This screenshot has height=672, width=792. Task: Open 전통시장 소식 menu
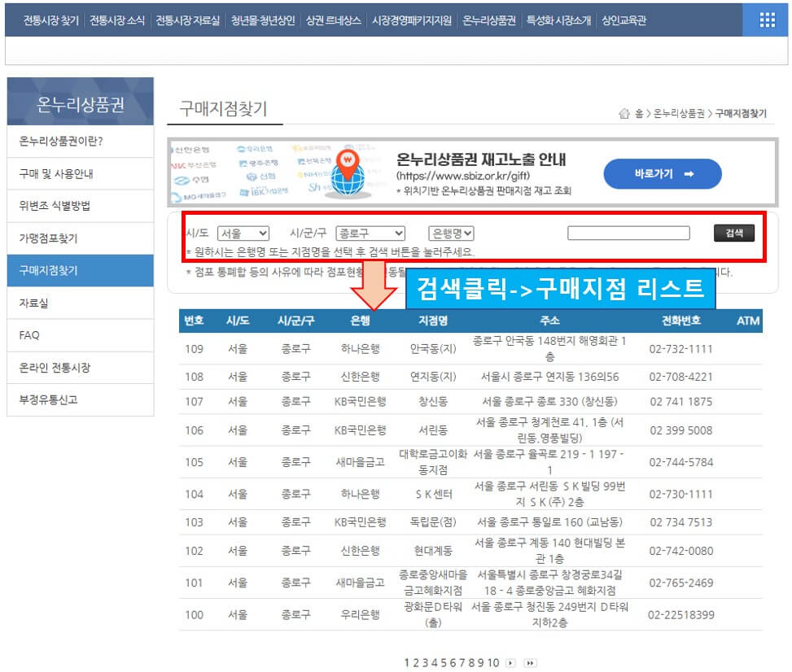[117, 20]
